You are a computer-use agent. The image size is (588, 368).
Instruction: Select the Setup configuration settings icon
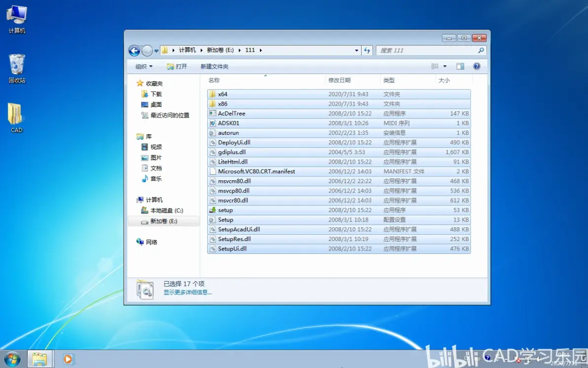pyautogui.click(x=213, y=220)
